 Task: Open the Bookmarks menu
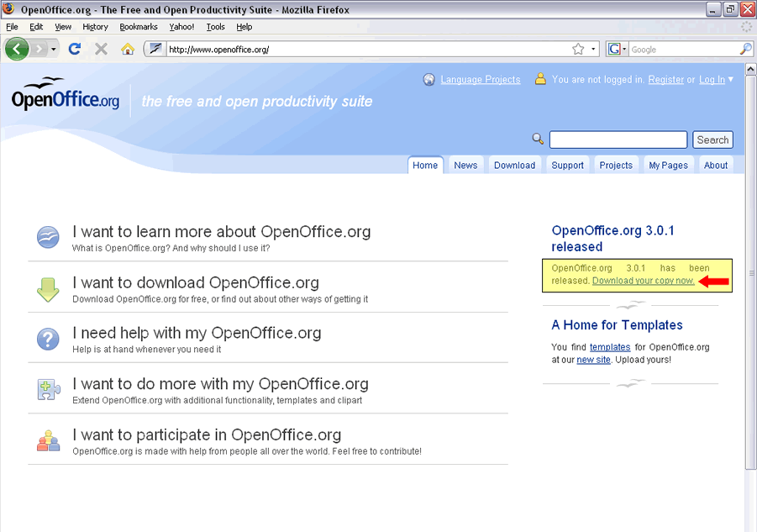139,27
